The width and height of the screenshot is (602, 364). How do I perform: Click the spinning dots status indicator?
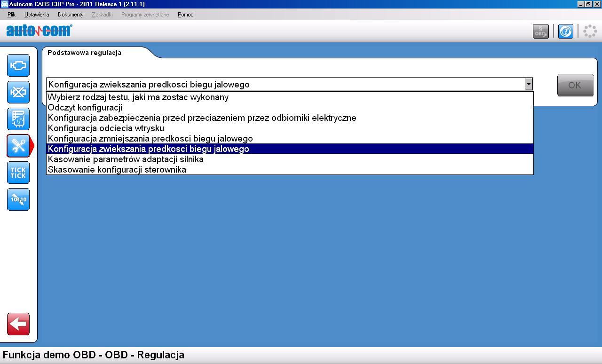[x=590, y=32]
